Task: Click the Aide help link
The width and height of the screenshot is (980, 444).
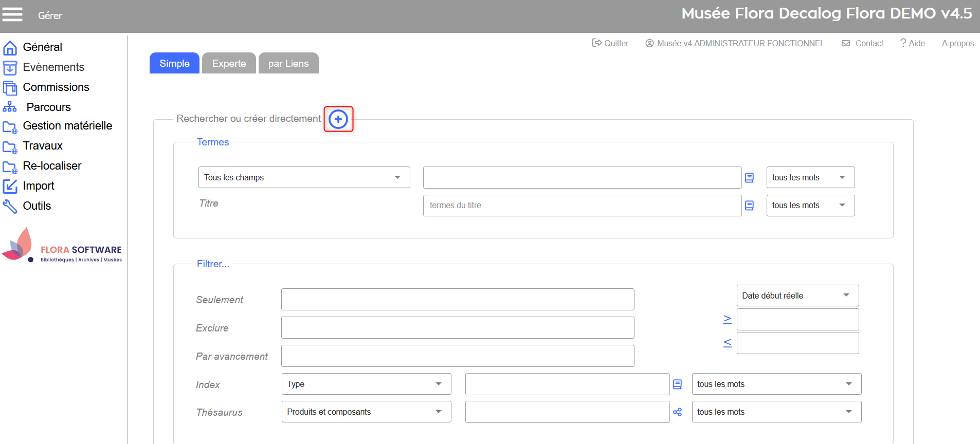Action: tap(913, 43)
